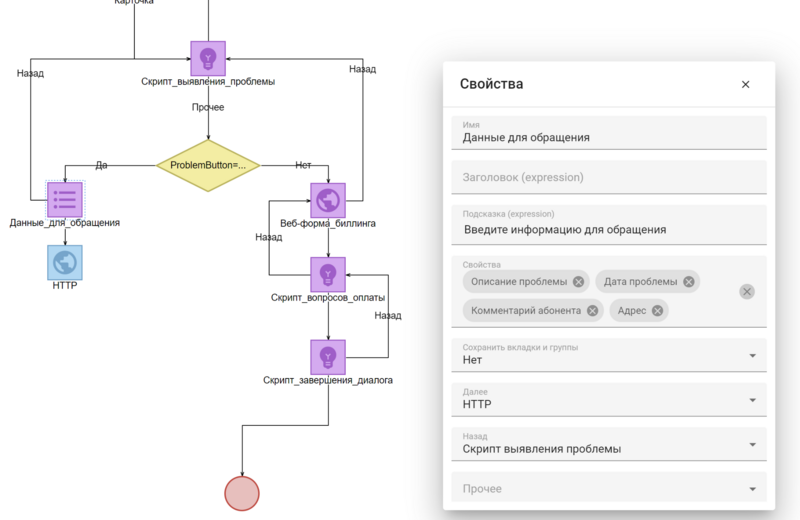800x520 pixels.
Task: Close the Свойства panel
Action: (x=745, y=85)
